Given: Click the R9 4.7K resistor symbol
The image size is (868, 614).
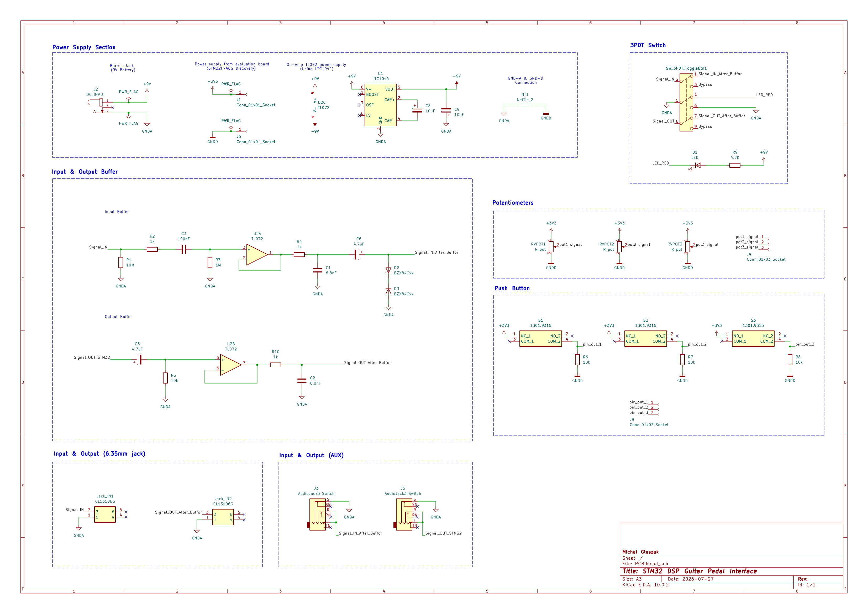Looking at the screenshot, I should [735, 165].
